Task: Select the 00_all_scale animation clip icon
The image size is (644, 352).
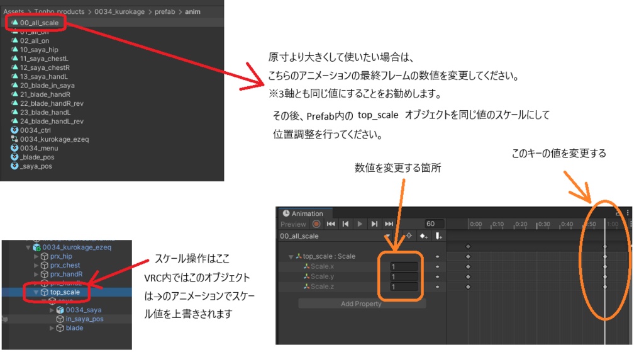Action: (15, 23)
